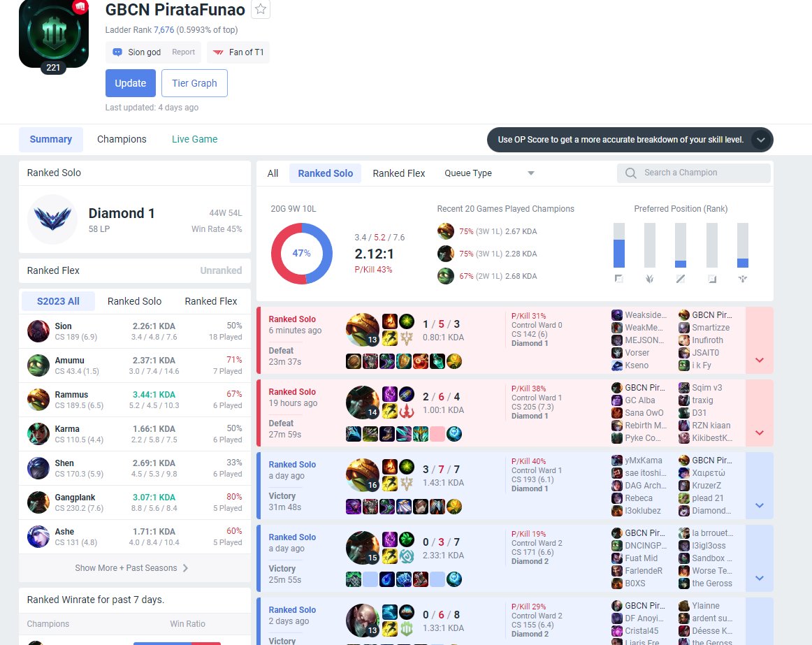Select the Ranked Flex match filter tab
Image resolution: width=812 pixels, height=645 pixels.
tap(399, 173)
